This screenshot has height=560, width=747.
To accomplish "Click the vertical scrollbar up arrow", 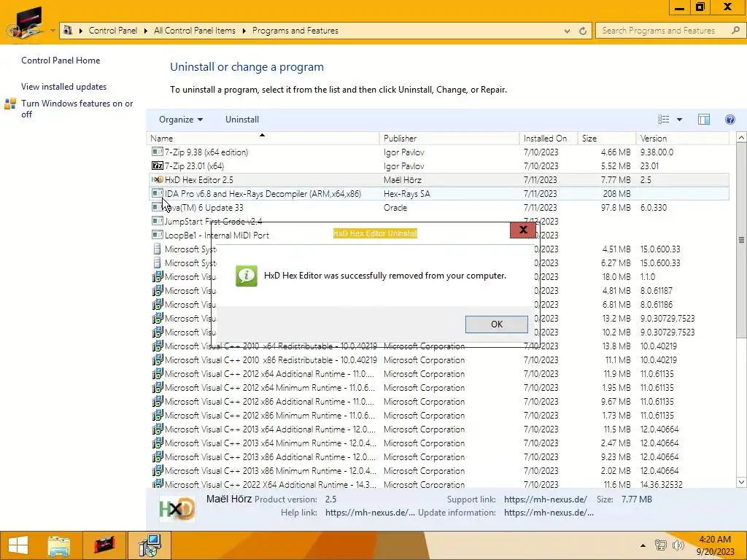I will tap(741, 138).
